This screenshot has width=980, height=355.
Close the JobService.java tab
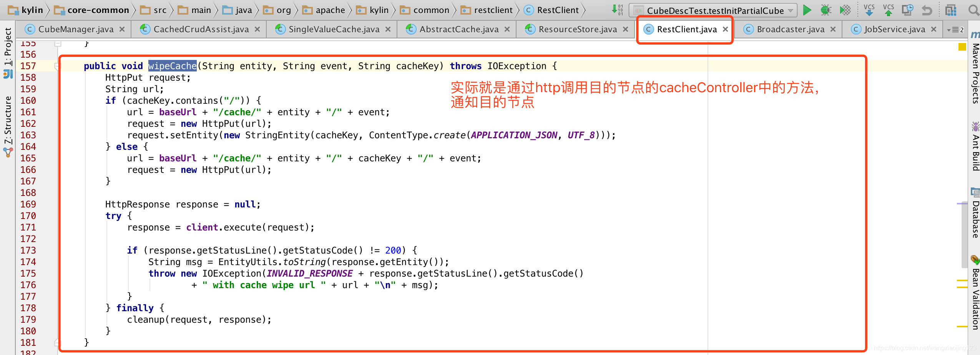pos(933,29)
